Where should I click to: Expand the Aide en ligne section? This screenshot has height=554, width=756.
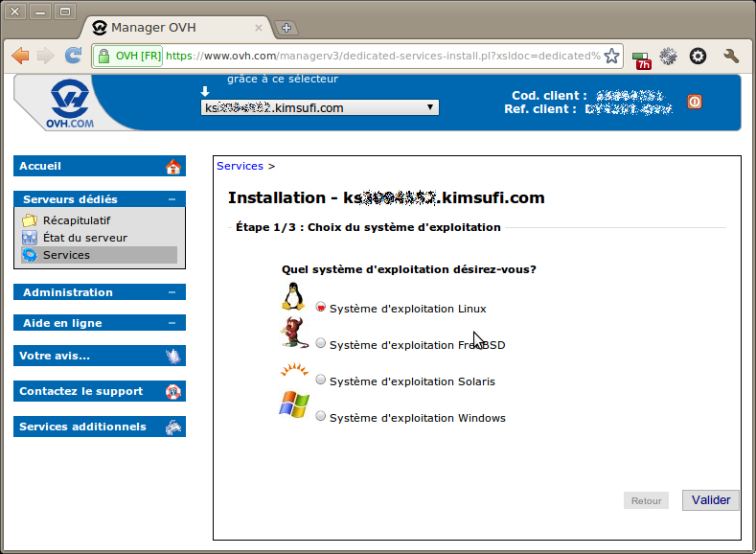pos(172,323)
